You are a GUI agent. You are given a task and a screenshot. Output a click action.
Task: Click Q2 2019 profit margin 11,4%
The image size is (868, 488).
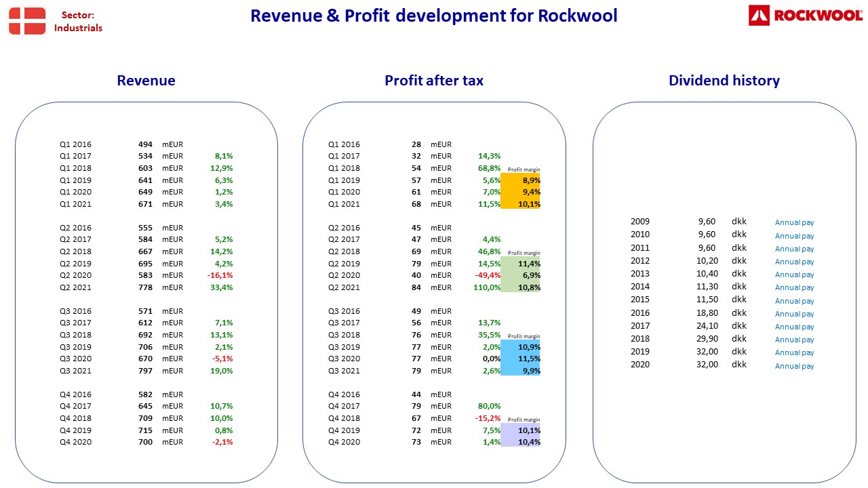521,264
